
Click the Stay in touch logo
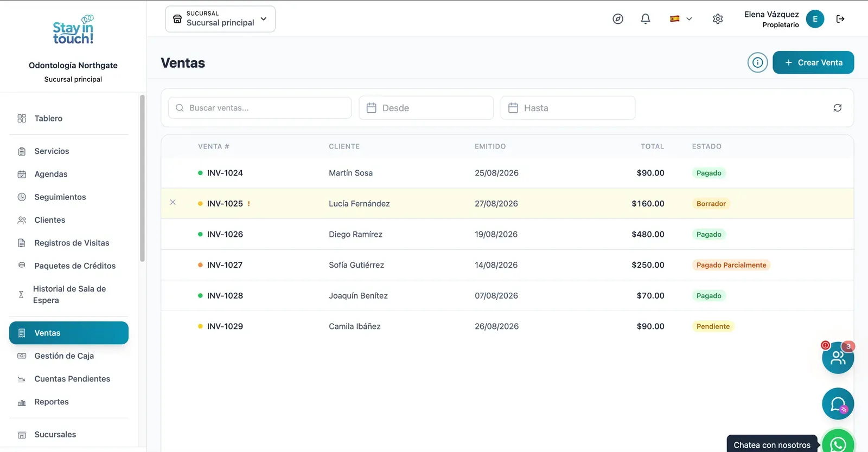point(73,30)
